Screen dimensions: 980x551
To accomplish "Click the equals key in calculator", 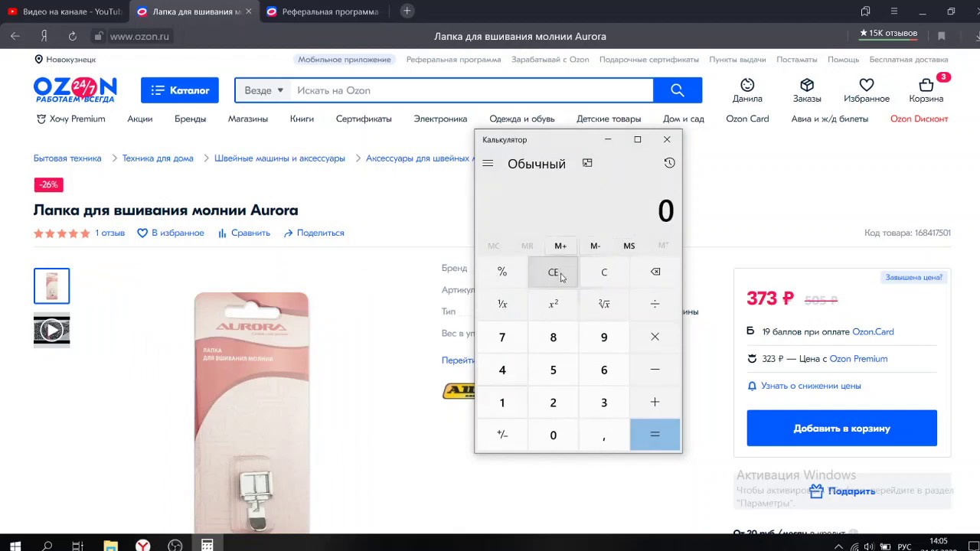I will (x=655, y=435).
